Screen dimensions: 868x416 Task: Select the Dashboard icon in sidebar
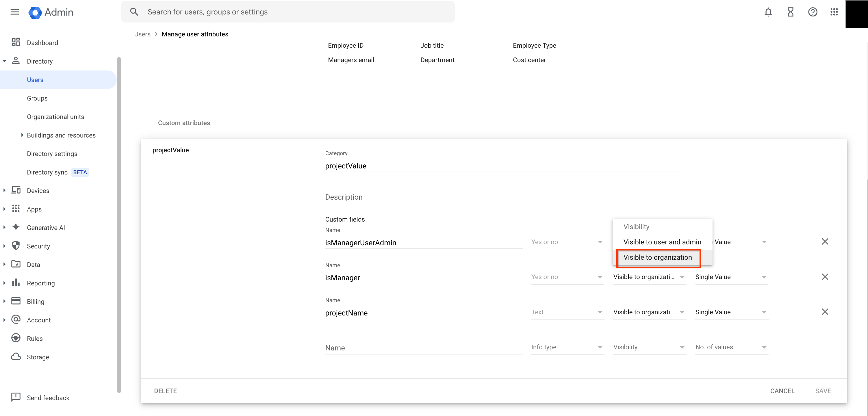16,42
